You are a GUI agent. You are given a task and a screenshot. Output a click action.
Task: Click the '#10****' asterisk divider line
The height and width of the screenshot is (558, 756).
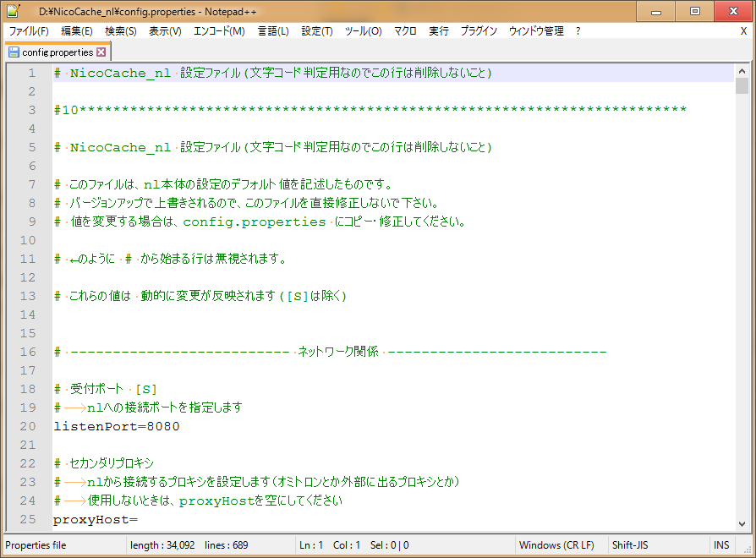(370, 110)
